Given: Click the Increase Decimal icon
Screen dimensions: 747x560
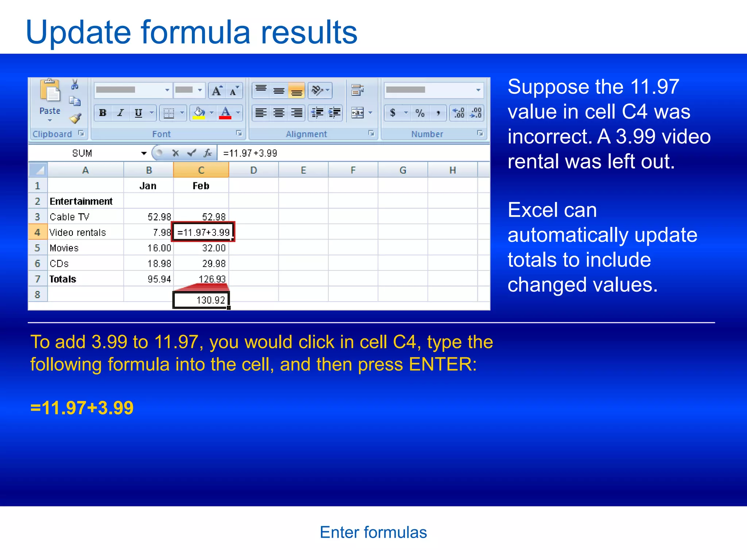Looking at the screenshot, I should (x=458, y=113).
